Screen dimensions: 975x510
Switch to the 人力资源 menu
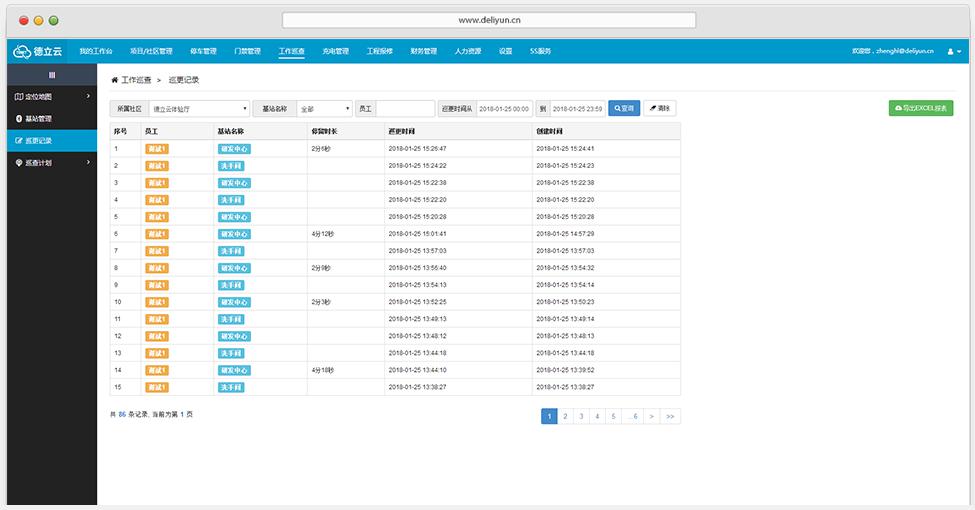coord(467,51)
